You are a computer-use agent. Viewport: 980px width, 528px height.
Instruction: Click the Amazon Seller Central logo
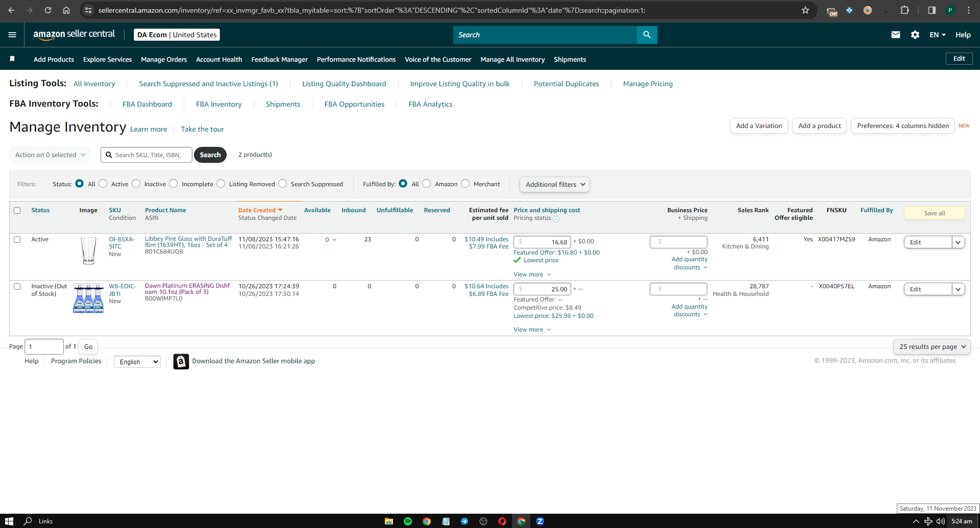(x=74, y=34)
